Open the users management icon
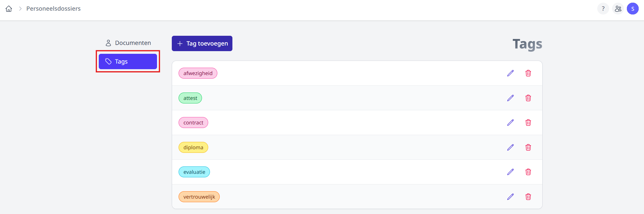Image resolution: width=644 pixels, height=214 pixels. [x=618, y=9]
